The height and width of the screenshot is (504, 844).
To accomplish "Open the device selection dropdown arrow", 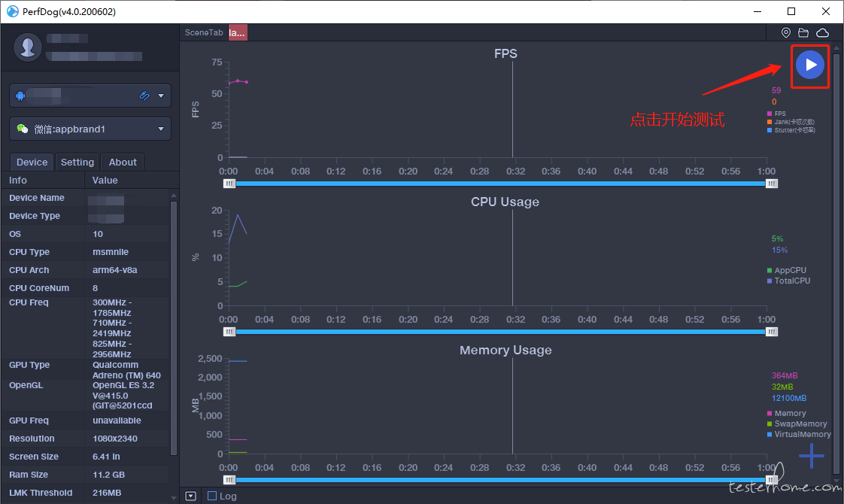I will click(x=161, y=96).
